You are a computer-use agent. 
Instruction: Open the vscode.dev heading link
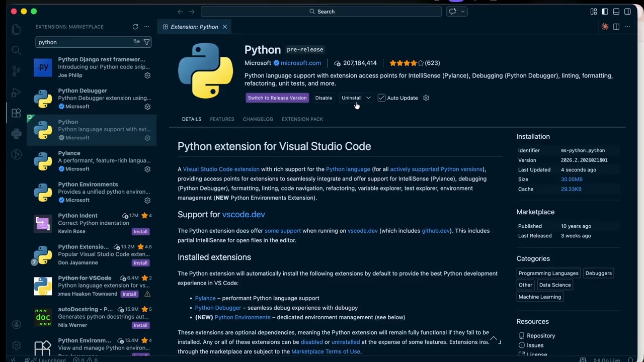[244, 214]
